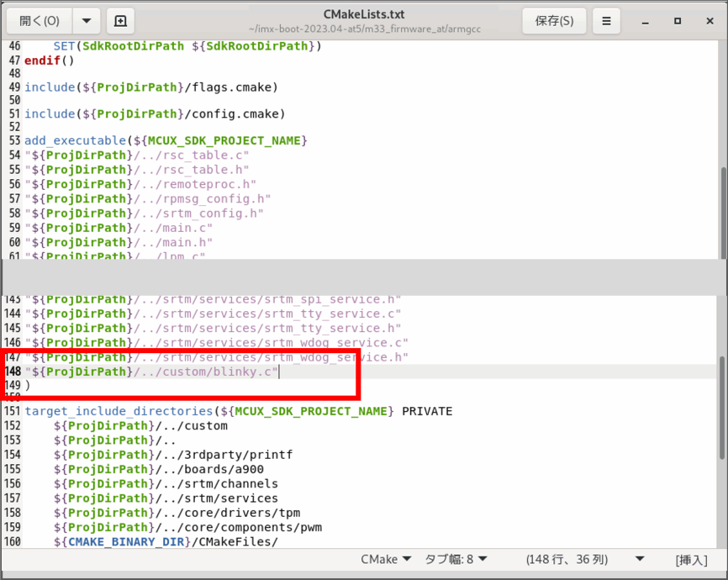Create a new document with the plus icon

(120, 21)
